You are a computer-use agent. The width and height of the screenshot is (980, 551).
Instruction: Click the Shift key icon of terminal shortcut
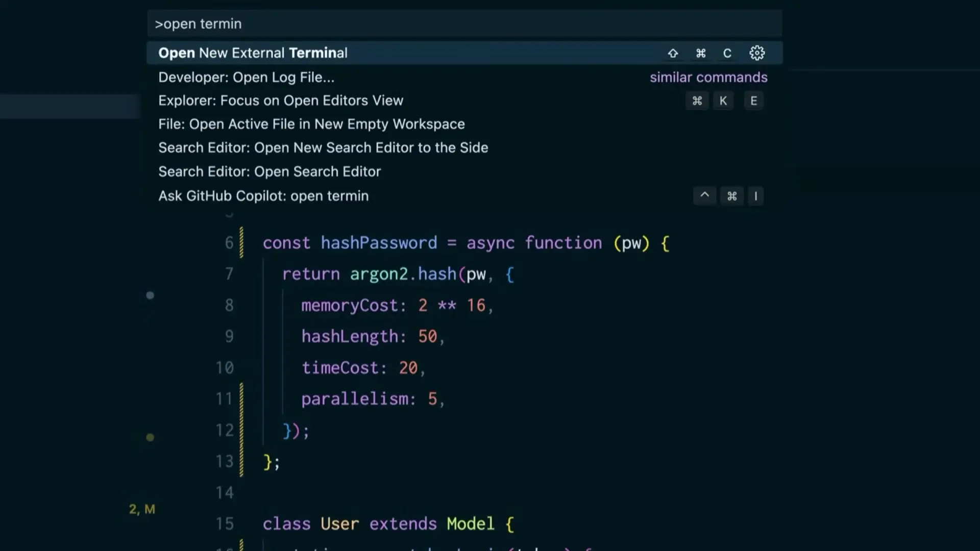click(673, 53)
